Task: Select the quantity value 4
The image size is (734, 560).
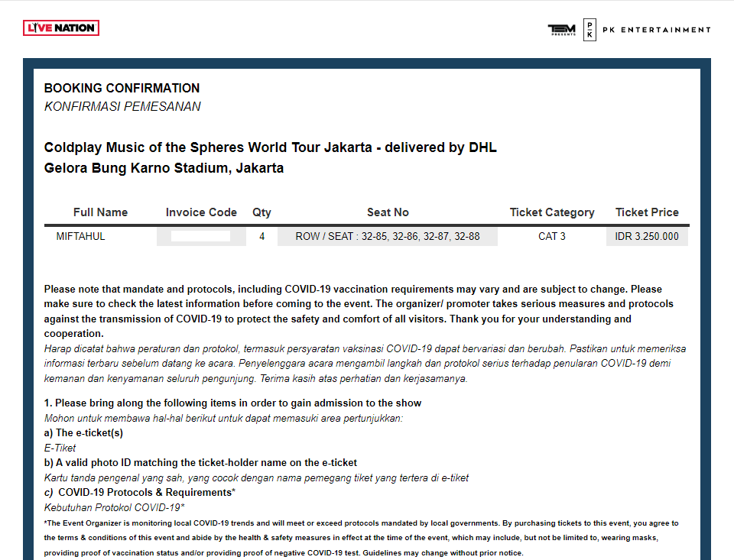Action: 261,236
